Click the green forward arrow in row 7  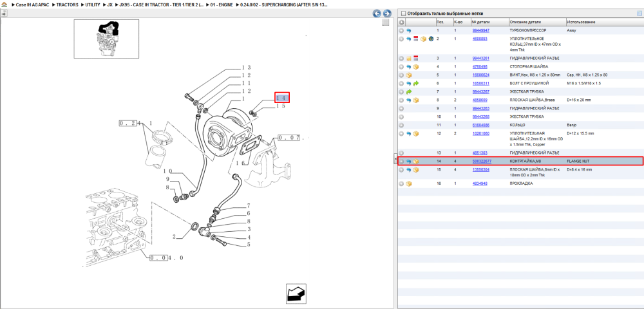[x=409, y=92]
